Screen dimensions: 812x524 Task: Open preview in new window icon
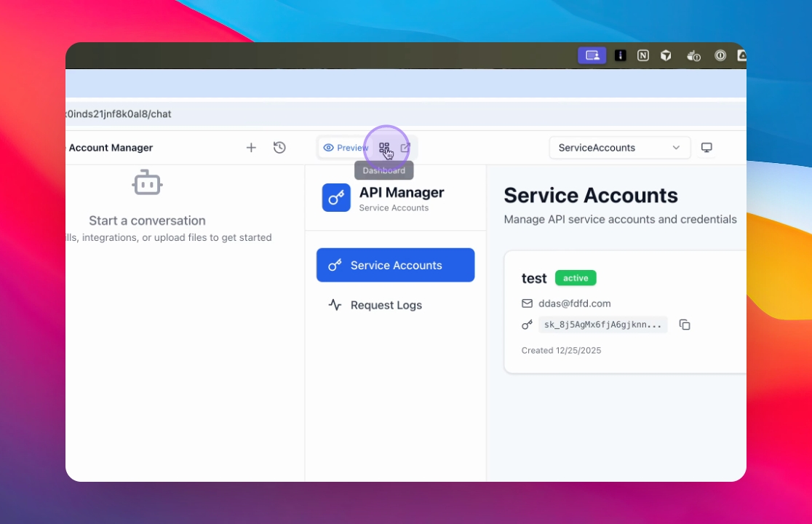pos(405,148)
